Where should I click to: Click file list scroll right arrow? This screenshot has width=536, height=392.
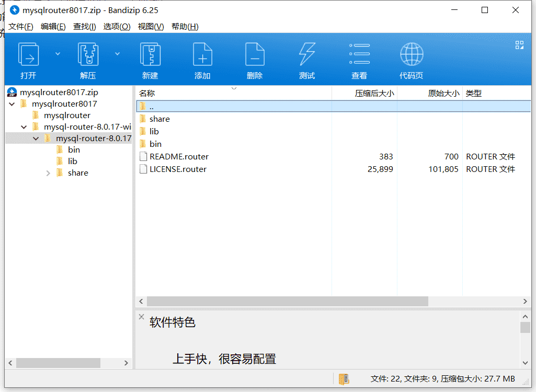tap(525, 302)
